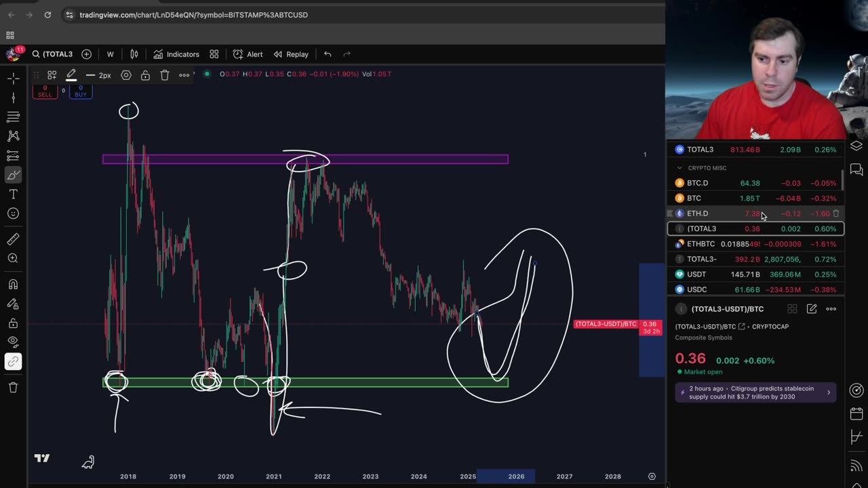Open browser apps grid in bookmarks bar
Image resolution: width=868 pixels, height=488 pixels.
coord(10,35)
